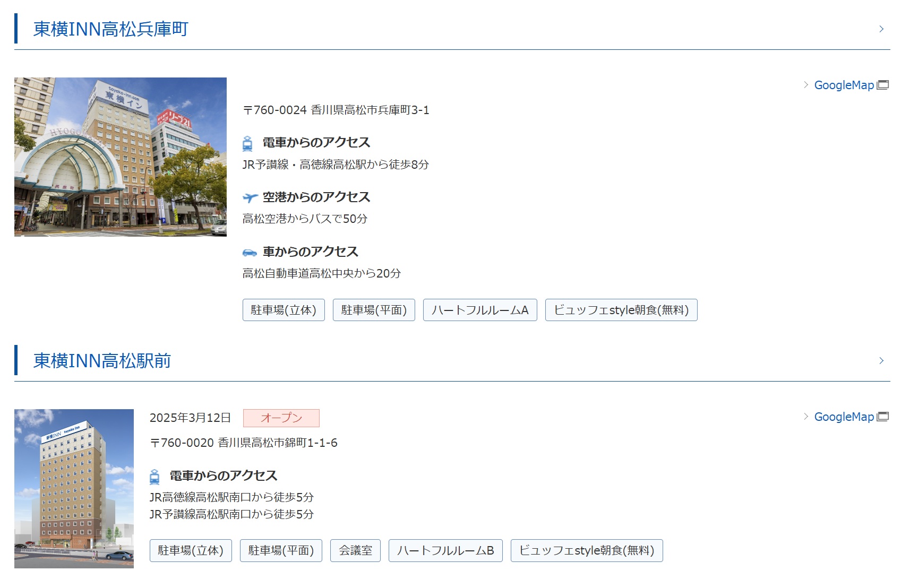Click small chevron before first GoogleMap link
Image resolution: width=919 pixels, height=588 pixels.
point(806,85)
